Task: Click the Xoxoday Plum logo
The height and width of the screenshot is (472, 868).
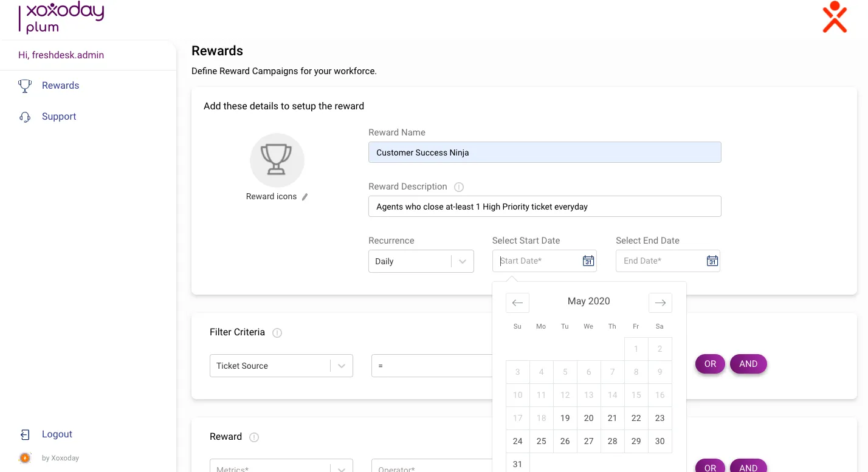Action: (61, 18)
